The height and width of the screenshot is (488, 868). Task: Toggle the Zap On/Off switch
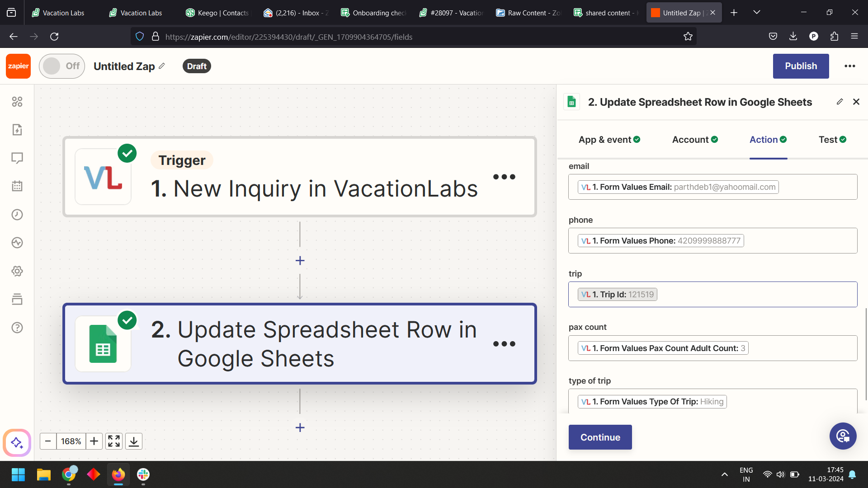pyautogui.click(x=62, y=66)
